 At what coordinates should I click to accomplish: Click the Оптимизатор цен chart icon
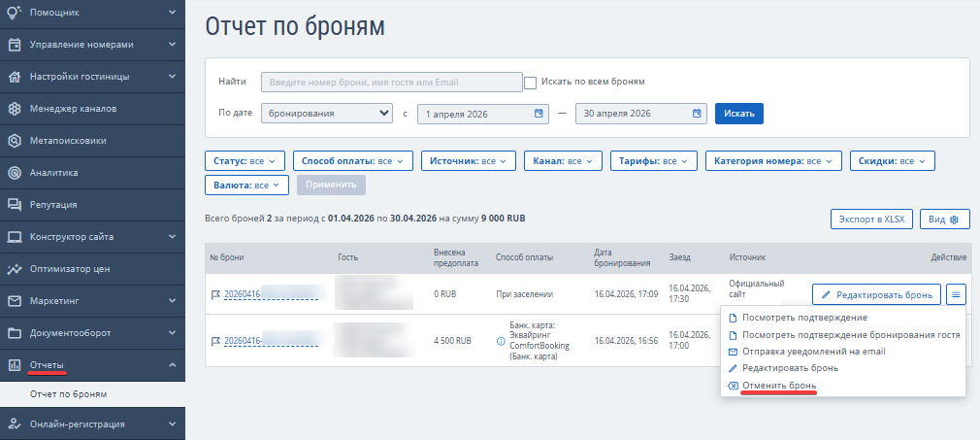tap(15, 269)
